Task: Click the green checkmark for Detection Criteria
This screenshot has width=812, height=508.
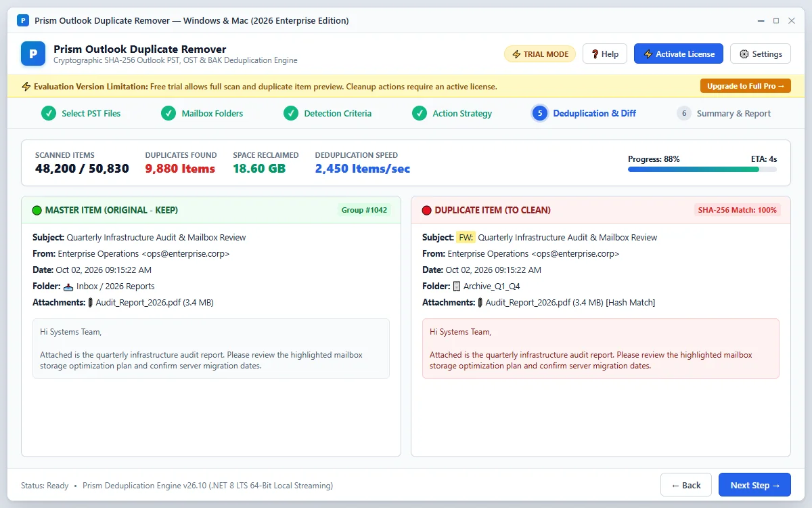Action: [x=291, y=113]
